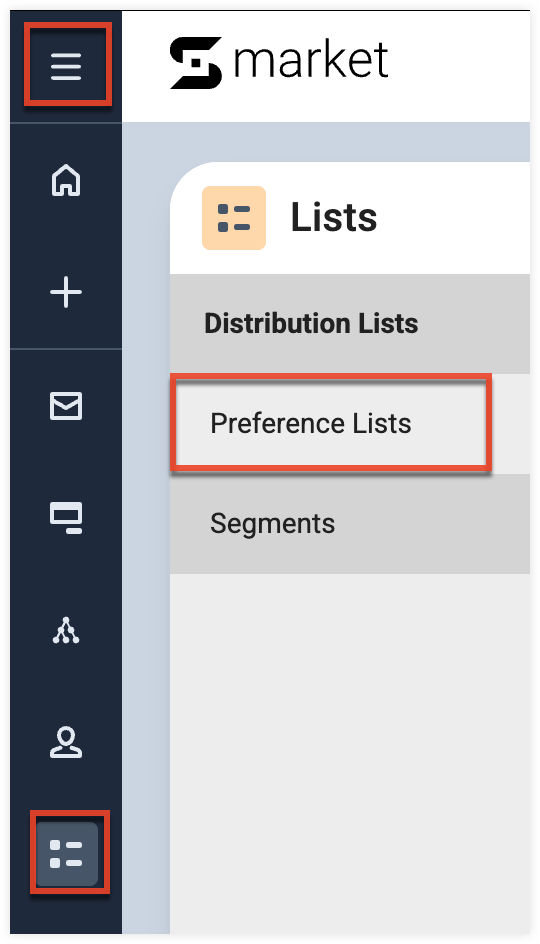This screenshot has height=944, width=540.
Task: Open Emails via the envelope icon
Action: pos(66,406)
